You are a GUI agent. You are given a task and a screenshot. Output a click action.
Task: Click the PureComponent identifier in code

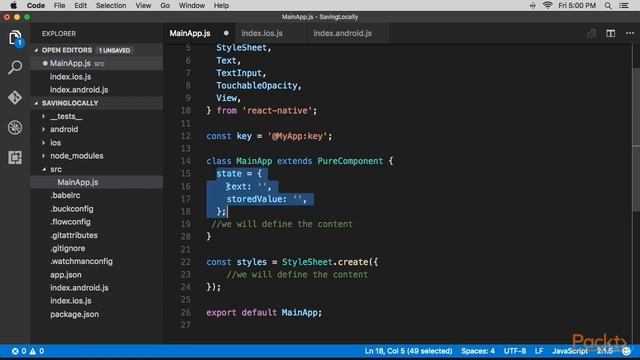pyautogui.click(x=350, y=161)
